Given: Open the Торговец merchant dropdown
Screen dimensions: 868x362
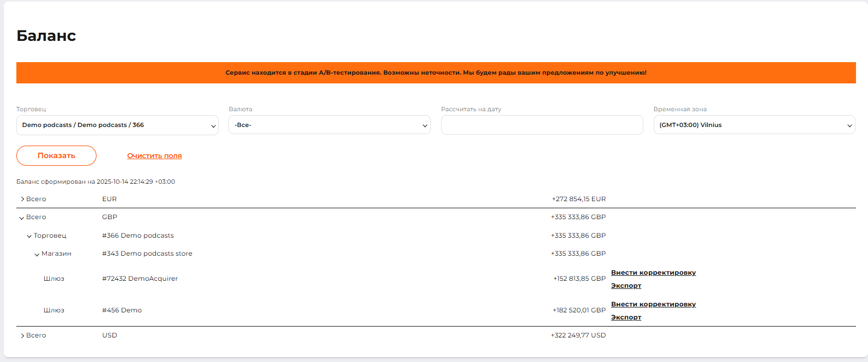Looking at the screenshot, I should 117,125.
